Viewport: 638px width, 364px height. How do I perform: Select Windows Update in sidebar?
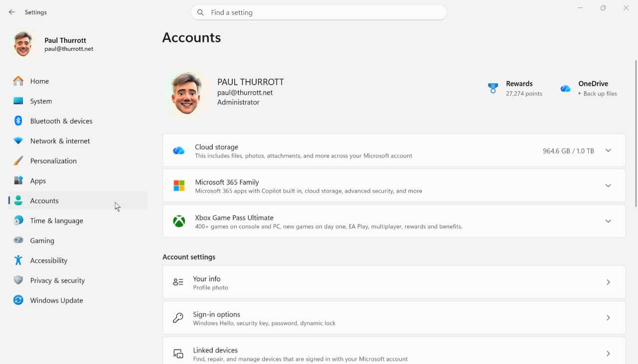(78, 300)
